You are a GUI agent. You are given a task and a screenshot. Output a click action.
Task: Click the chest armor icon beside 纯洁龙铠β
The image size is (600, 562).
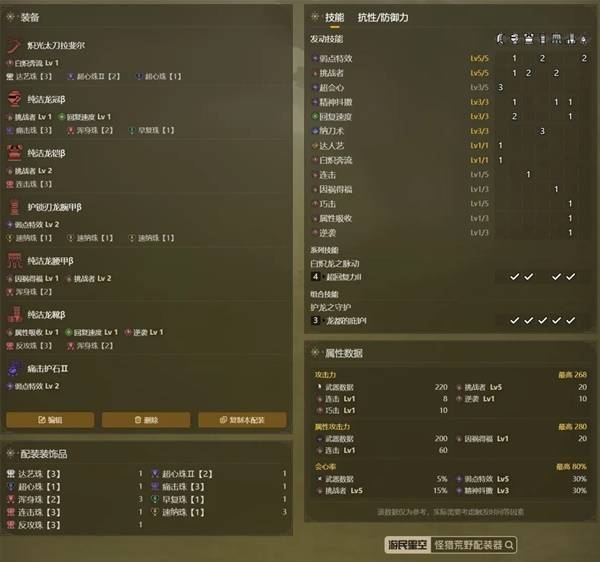[14, 153]
